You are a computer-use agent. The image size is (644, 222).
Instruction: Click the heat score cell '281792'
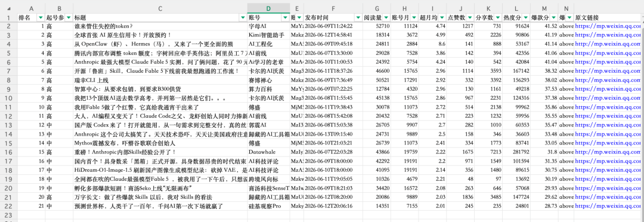[x=516, y=152]
